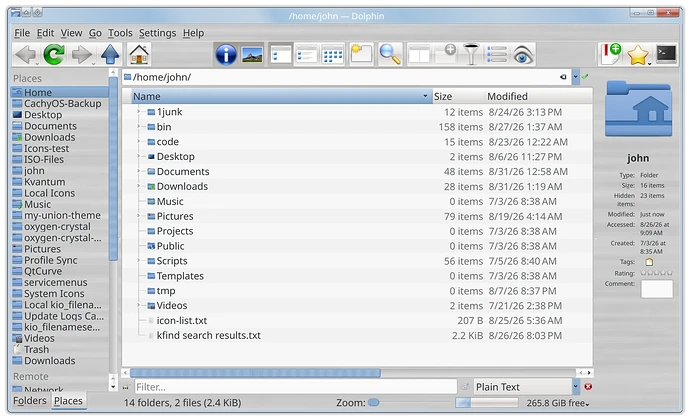Image resolution: width=690 pixels, height=419 pixels.
Task: Clear the location bar with its arrow icon
Action: (563, 77)
